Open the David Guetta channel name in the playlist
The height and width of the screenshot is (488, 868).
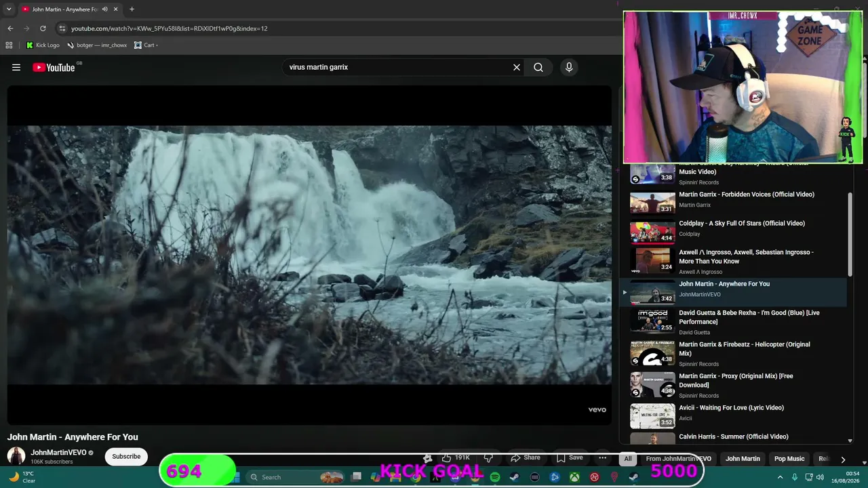click(x=694, y=332)
